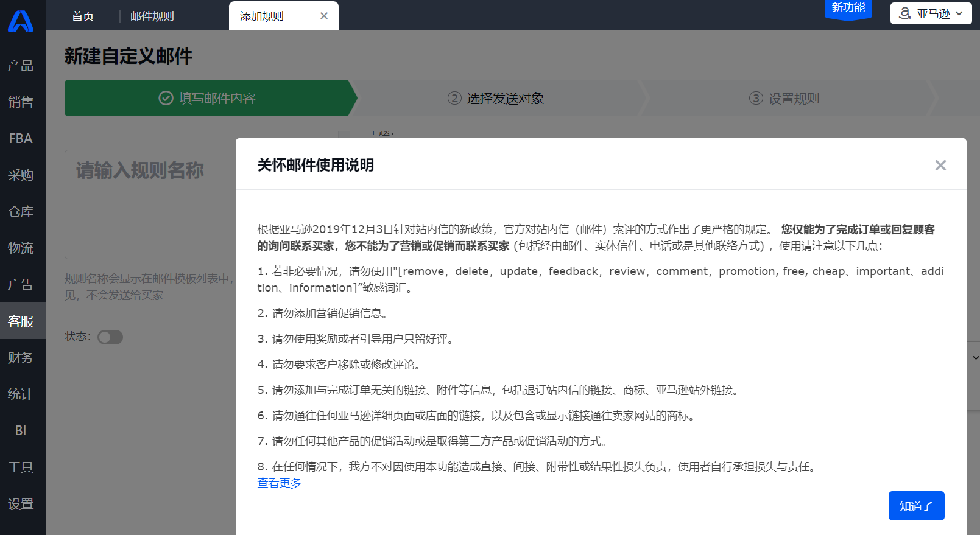Click the 关怀邮件使用说明 dialog title

point(316,165)
